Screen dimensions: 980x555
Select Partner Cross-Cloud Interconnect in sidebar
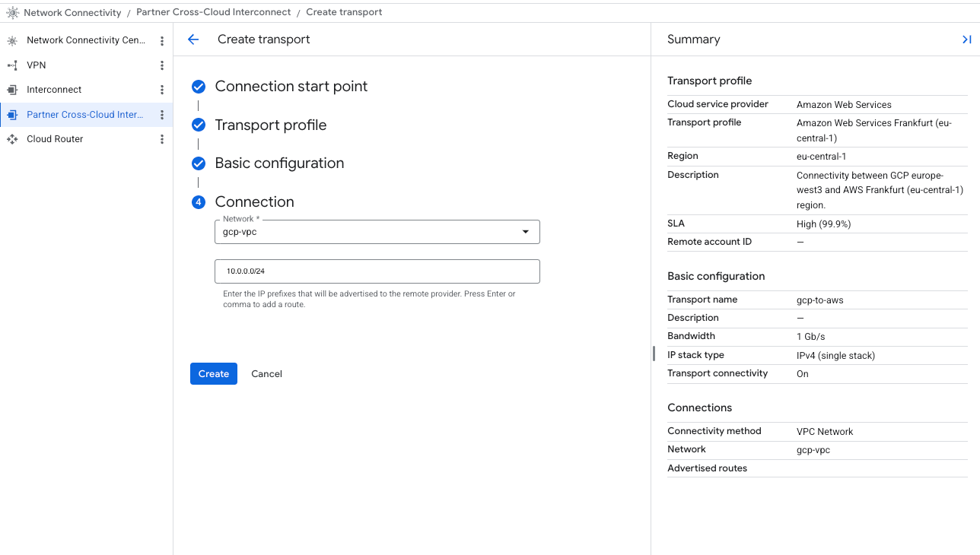[84, 115]
